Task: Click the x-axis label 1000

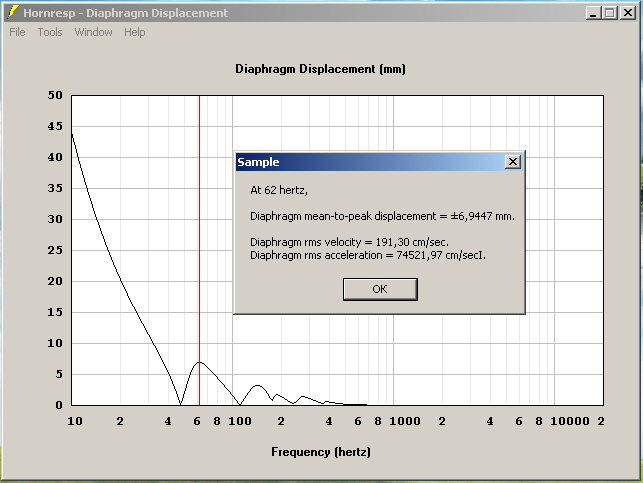Action: click(x=405, y=421)
